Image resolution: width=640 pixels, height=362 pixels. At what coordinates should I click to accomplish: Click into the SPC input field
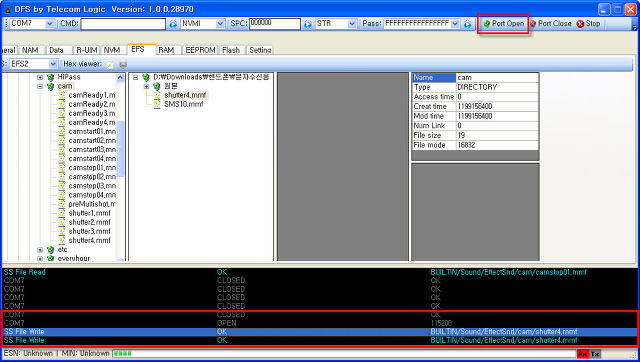point(275,24)
